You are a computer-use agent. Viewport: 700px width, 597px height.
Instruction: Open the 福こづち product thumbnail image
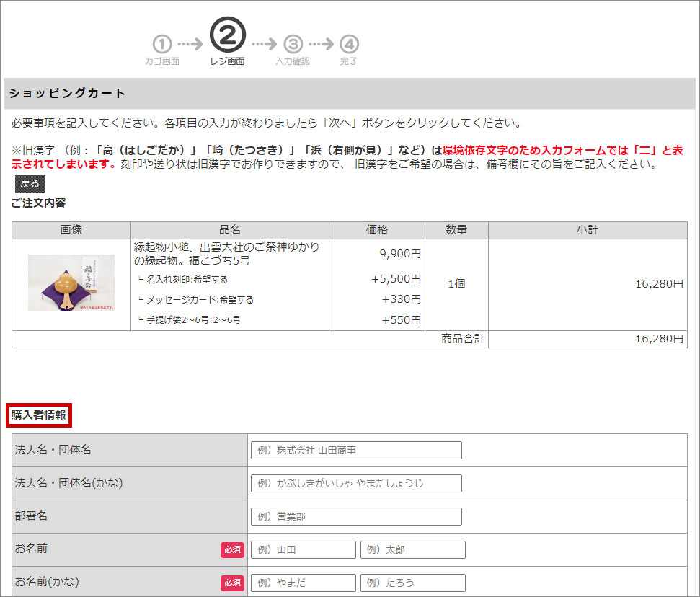point(71,283)
